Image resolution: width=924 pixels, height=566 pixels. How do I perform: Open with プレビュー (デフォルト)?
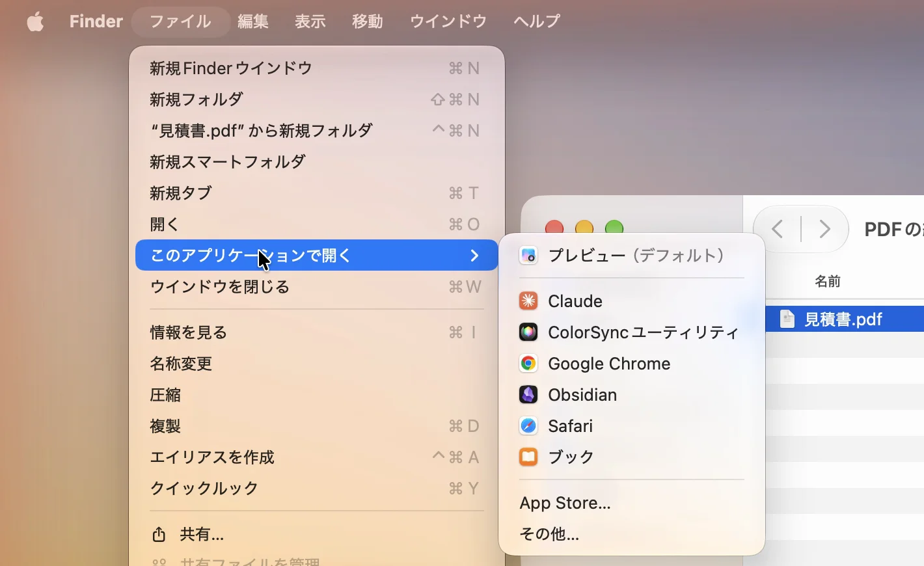(632, 256)
